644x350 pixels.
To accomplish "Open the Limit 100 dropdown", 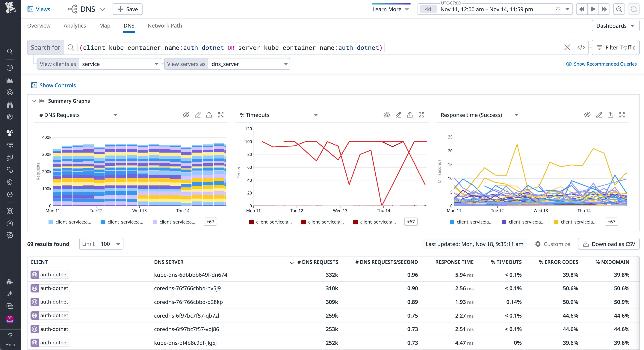I will pyautogui.click(x=110, y=244).
